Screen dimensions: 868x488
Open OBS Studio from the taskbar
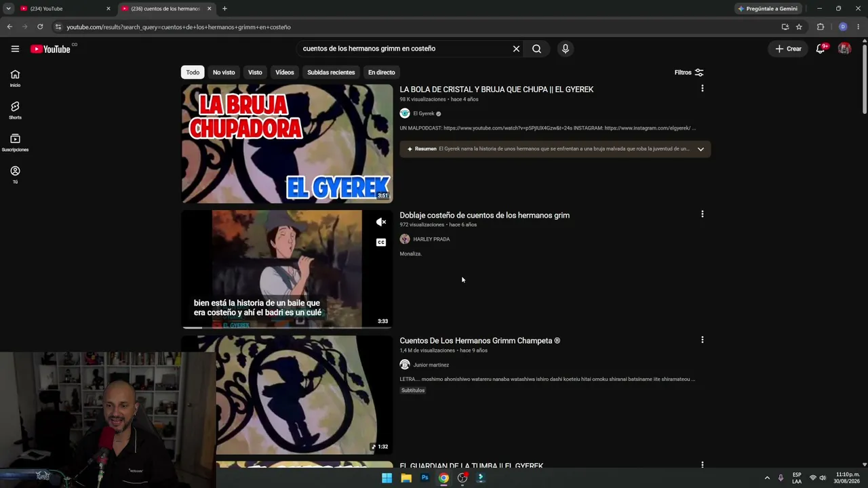(462, 478)
